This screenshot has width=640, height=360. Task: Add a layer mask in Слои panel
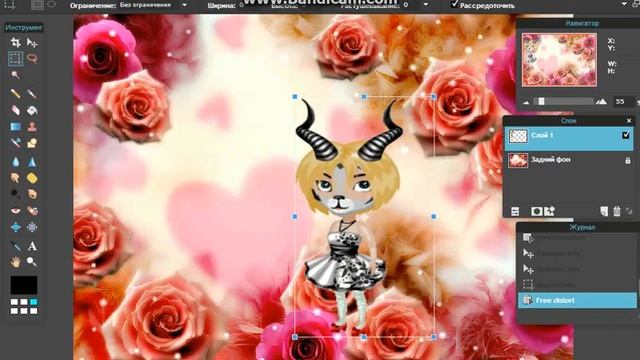[536, 211]
